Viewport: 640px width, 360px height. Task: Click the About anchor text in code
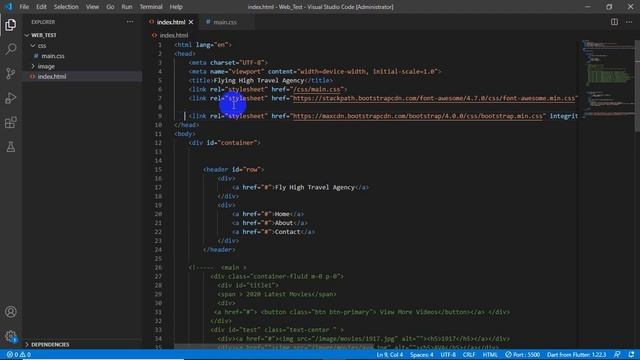(x=284, y=223)
